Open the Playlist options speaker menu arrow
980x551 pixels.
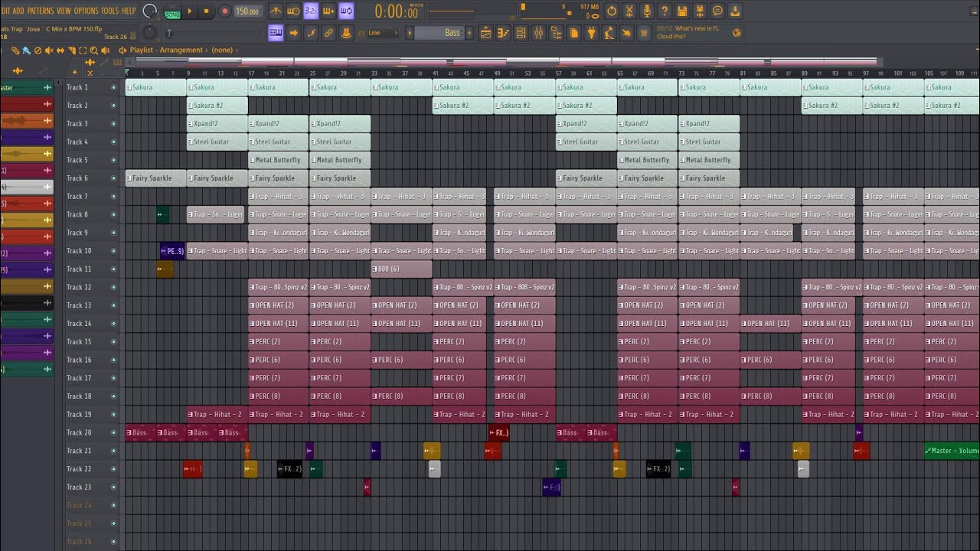[x=122, y=51]
